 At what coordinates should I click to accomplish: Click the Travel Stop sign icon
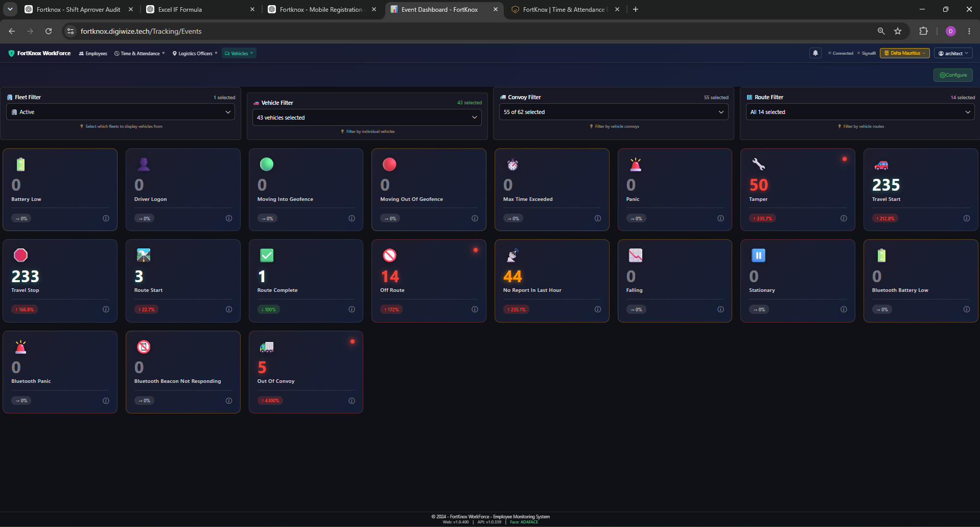pos(20,255)
